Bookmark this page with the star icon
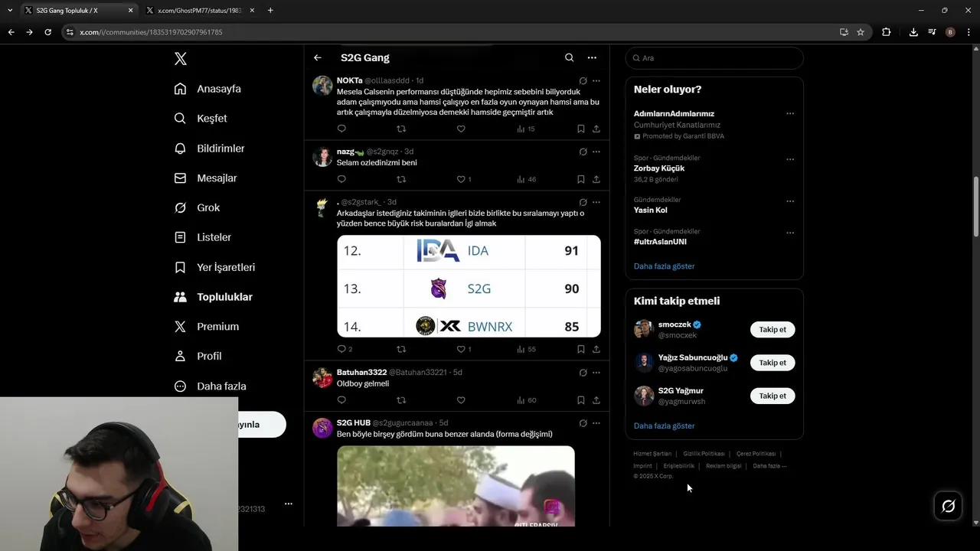 coord(861,32)
